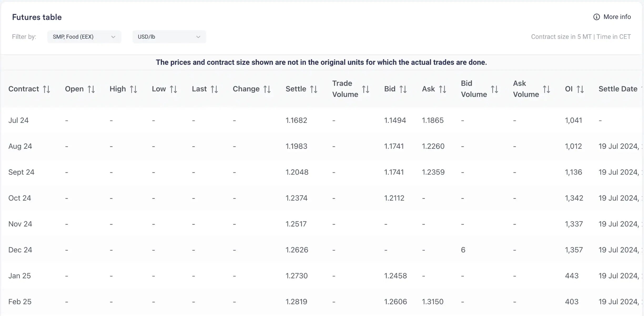
Task: Click the contract size and time note
Action: (581, 37)
